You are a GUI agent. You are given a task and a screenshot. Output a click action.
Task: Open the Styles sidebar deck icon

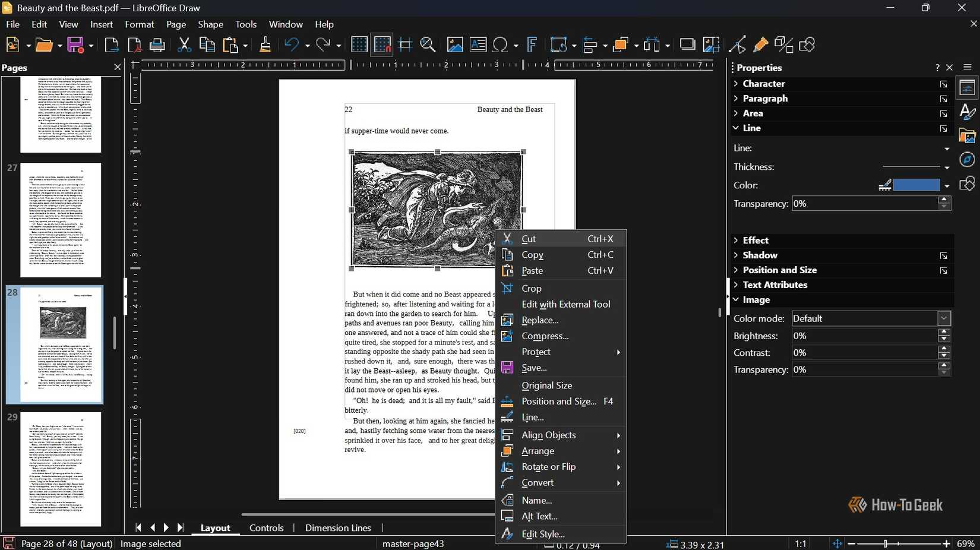pyautogui.click(x=968, y=112)
